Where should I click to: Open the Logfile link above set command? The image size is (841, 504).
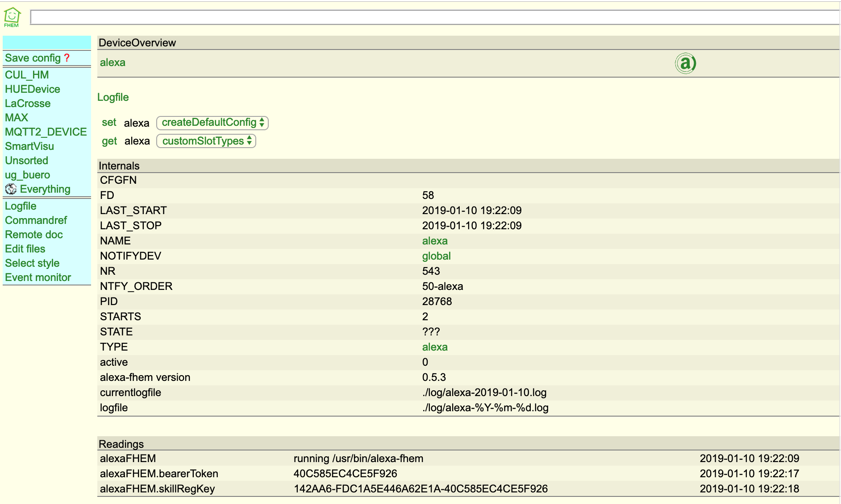113,97
